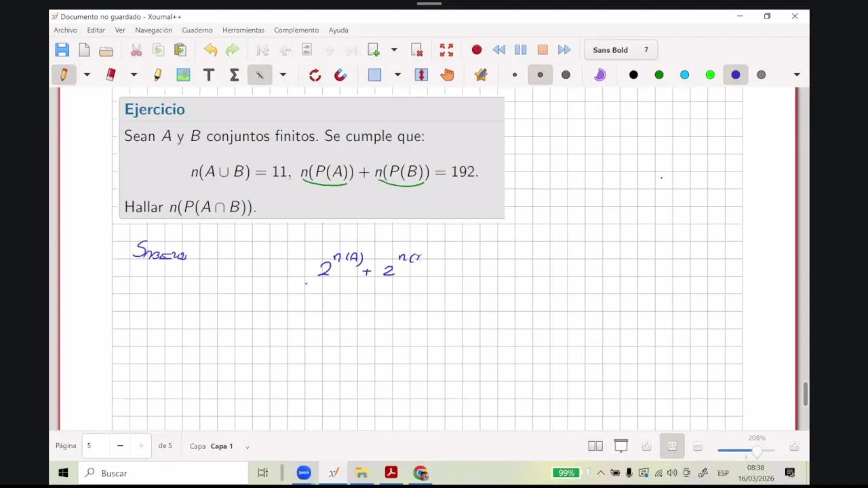Viewport: 868px width, 488px height.
Task: Paste from clipboard icon
Action: coord(180,49)
